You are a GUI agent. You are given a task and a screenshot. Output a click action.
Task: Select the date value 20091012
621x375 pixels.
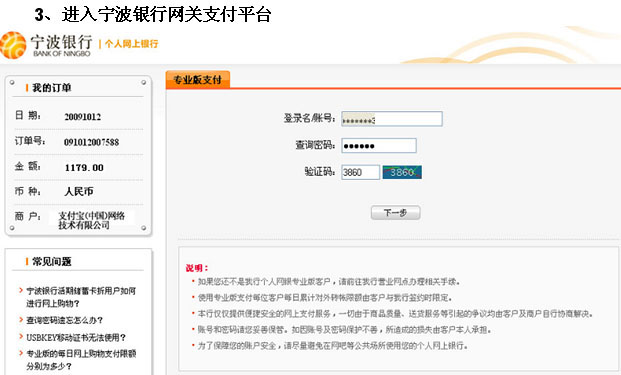pyautogui.click(x=83, y=117)
